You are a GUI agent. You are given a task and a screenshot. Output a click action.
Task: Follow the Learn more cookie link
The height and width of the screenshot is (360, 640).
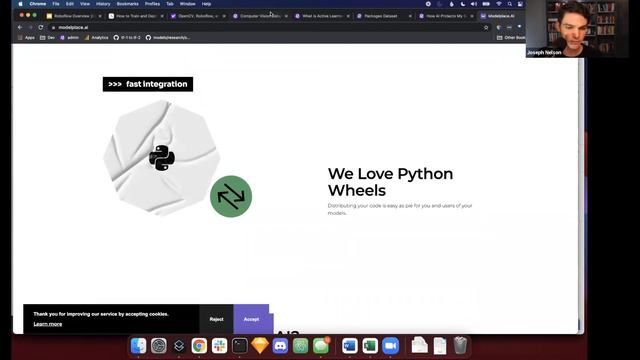tap(48, 324)
